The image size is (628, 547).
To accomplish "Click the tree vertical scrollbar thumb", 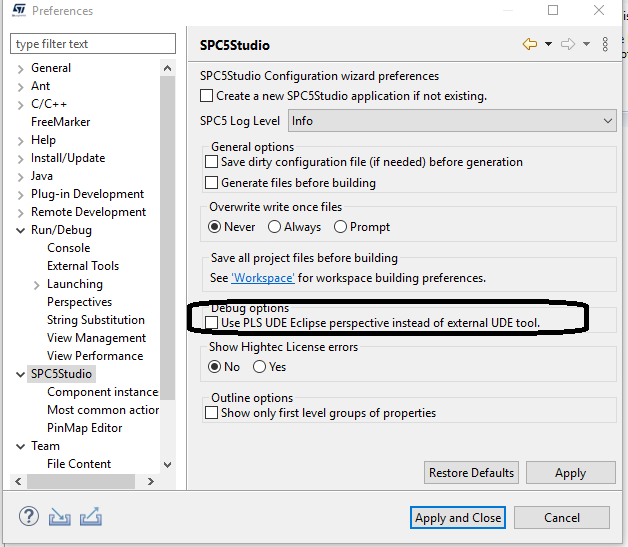I will click(x=167, y=238).
